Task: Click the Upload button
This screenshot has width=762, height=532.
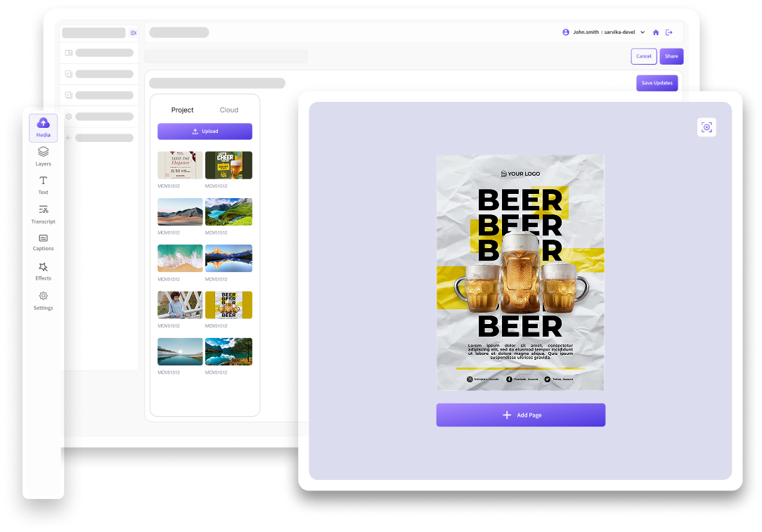Action: [x=205, y=131]
